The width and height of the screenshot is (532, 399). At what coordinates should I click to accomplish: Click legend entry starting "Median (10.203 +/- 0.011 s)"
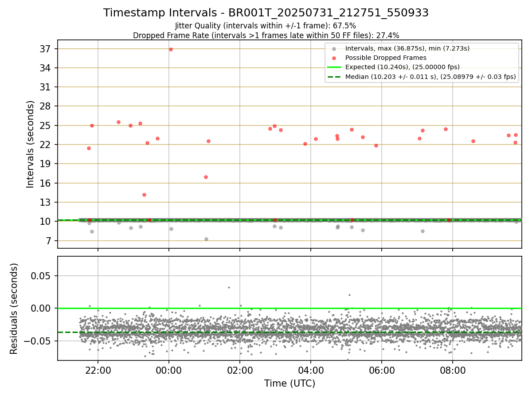pyautogui.click(x=430, y=77)
